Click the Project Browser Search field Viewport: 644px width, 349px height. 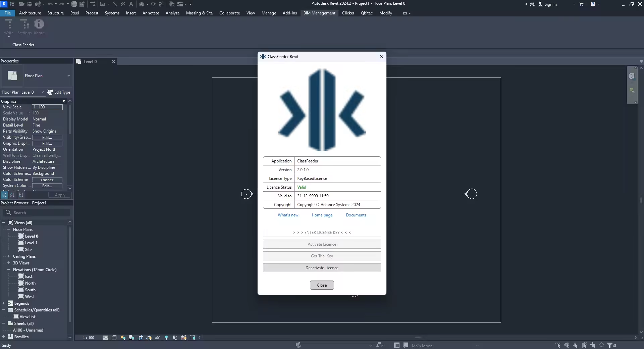37,213
